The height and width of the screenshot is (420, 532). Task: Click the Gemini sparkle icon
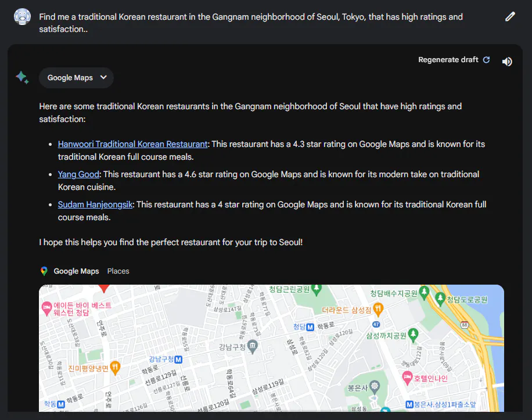coord(22,78)
